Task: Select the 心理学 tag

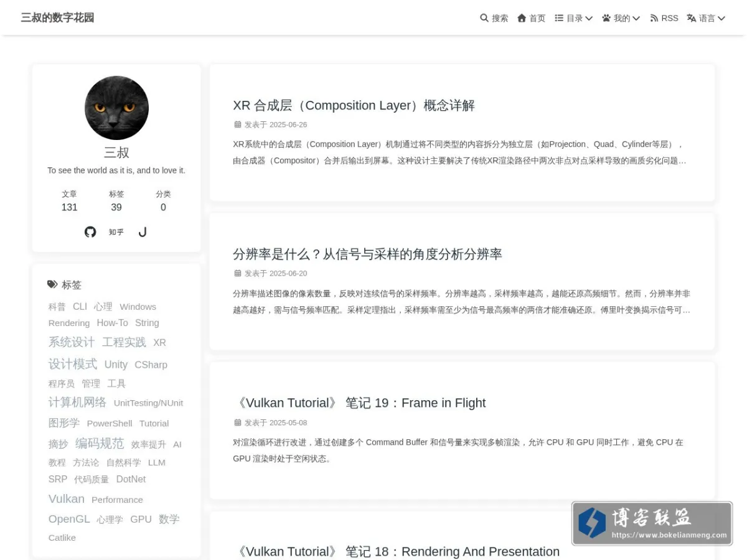Action: tap(110, 520)
